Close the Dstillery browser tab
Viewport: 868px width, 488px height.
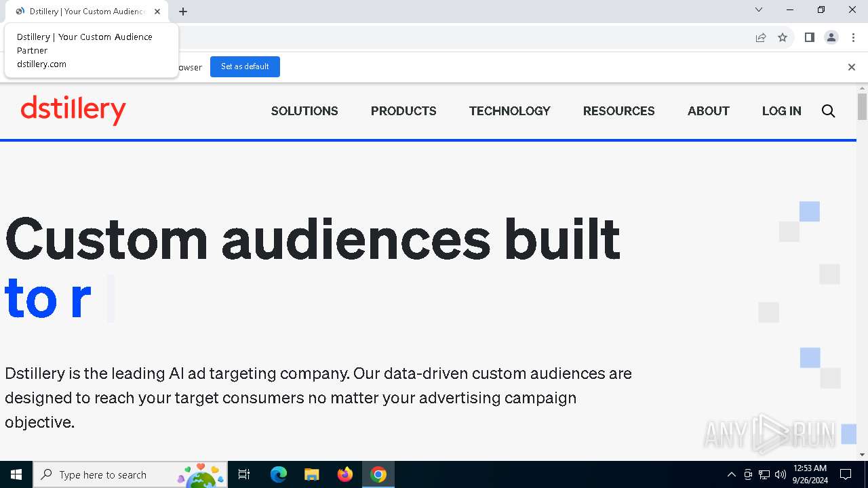(x=157, y=12)
